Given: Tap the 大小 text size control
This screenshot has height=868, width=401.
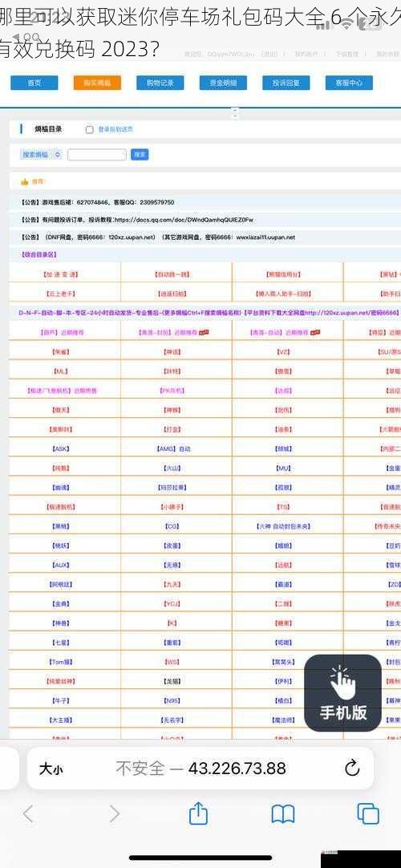Looking at the screenshot, I should click(51, 769).
